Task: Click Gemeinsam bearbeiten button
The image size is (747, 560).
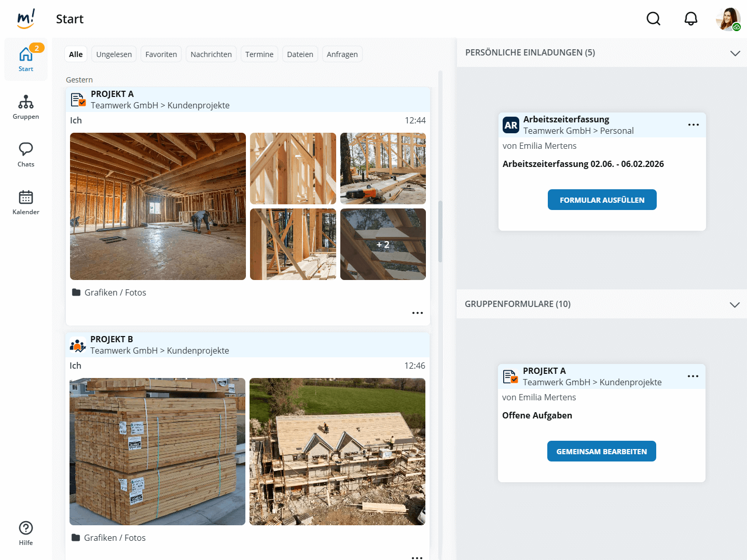Action: 601,451
